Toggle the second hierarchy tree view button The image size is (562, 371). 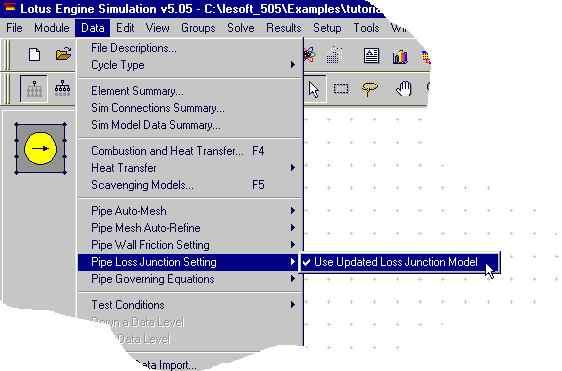tap(62, 89)
